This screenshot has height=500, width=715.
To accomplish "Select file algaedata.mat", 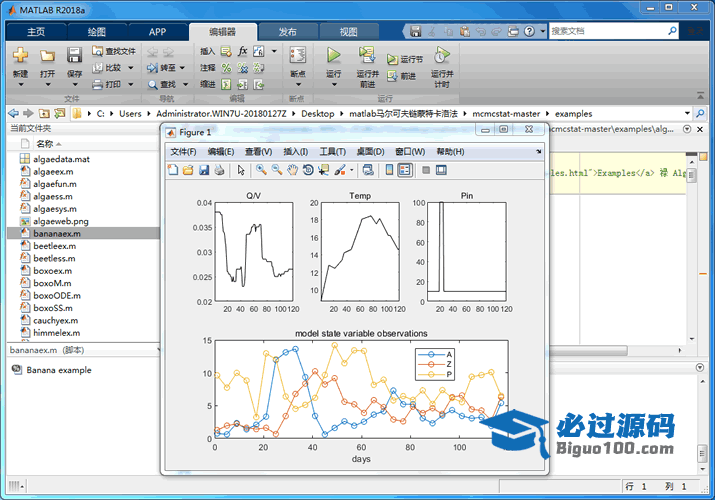I will click(61, 159).
